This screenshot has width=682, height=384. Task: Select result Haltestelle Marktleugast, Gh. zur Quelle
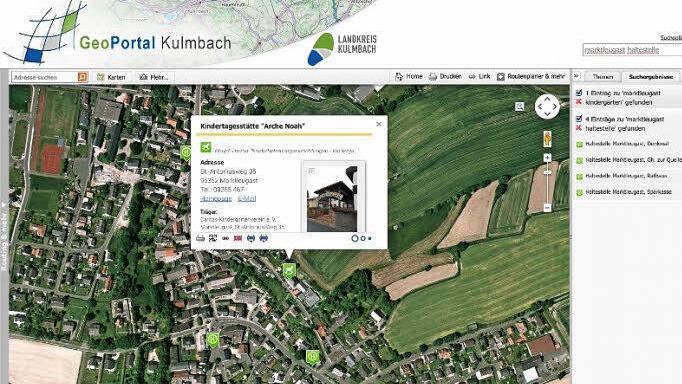pos(633,160)
